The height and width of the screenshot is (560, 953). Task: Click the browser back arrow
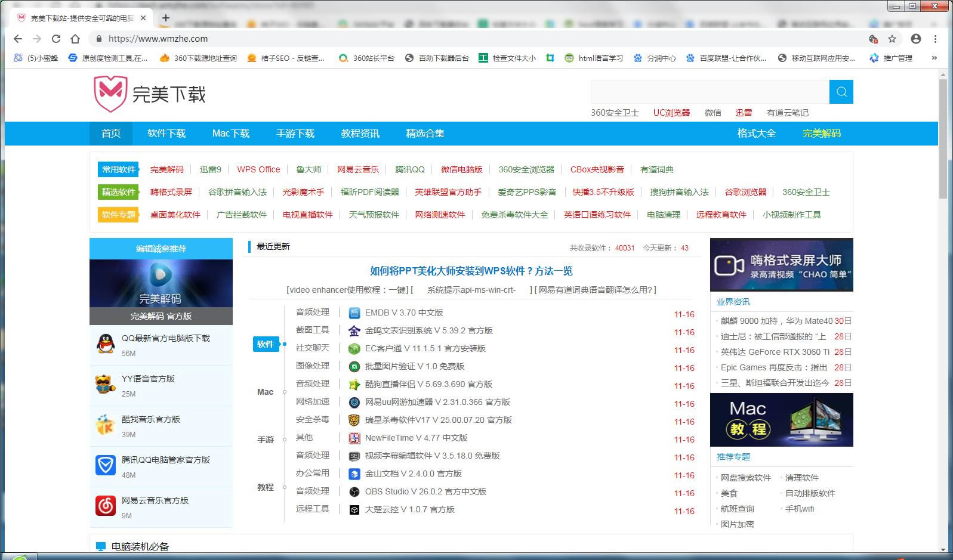click(x=18, y=39)
